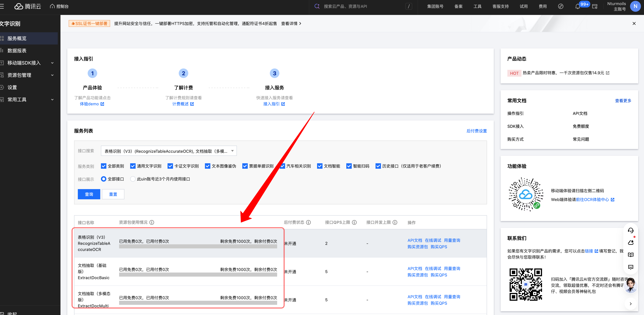Click the slash shortcut icon in search
The image size is (644, 315).
409,6
